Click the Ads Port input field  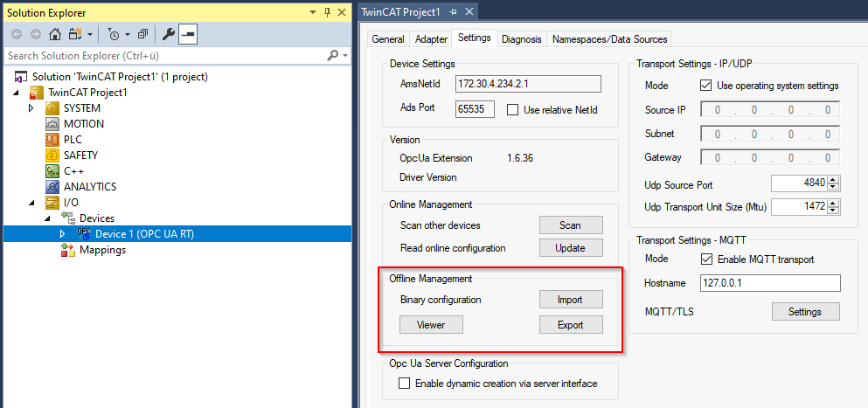pos(475,109)
